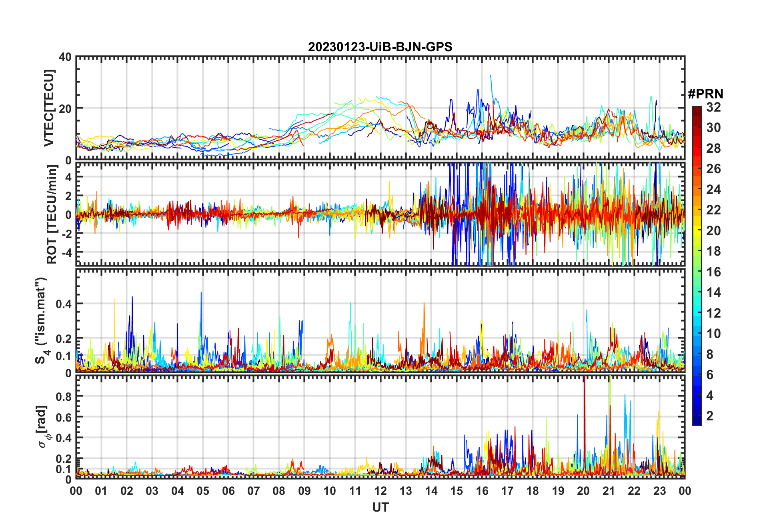Click the colorbar tick label 2
The width and height of the screenshot is (761, 532).
[710, 416]
